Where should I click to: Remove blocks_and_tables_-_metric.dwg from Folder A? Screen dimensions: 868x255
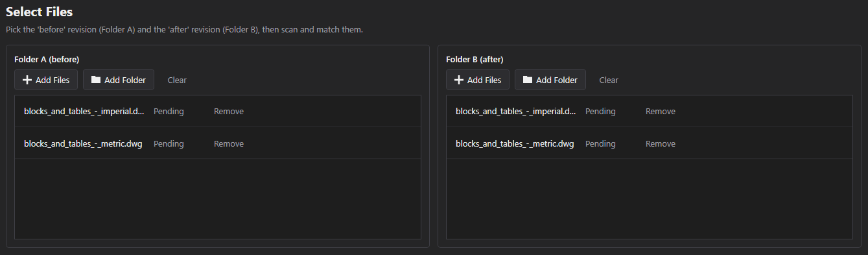click(x=229, y=144)
